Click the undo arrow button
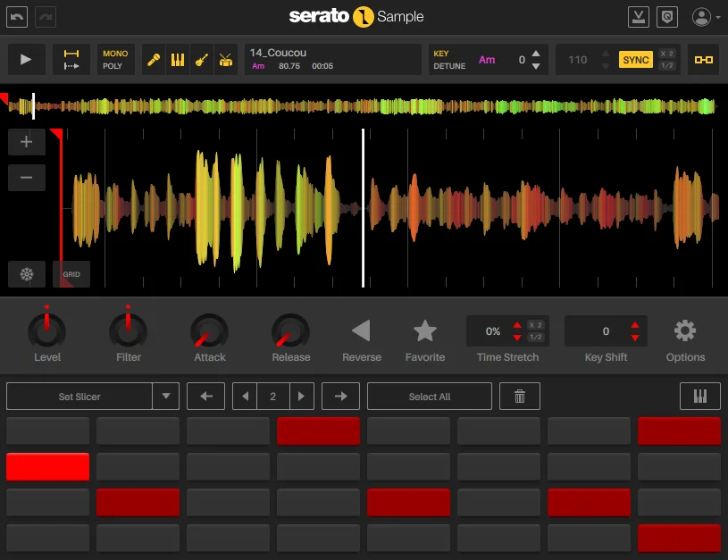The height and width of the screenshot is (560, 728). 17,17
